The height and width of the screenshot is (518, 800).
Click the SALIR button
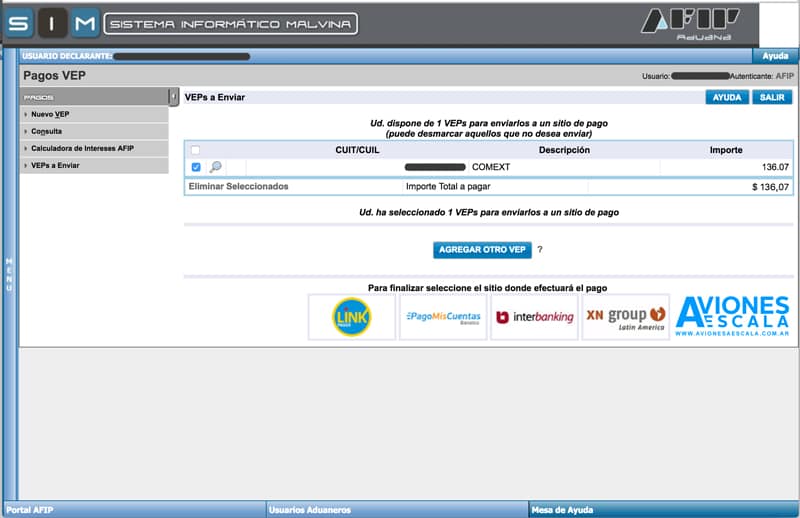point(772,97)
